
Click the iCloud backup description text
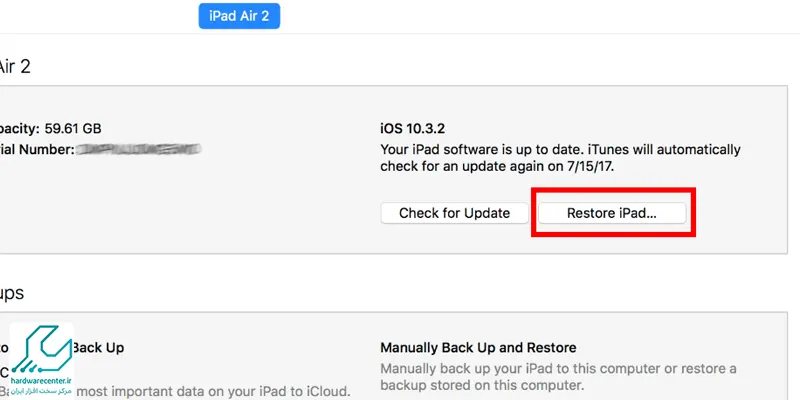point(211,392)
